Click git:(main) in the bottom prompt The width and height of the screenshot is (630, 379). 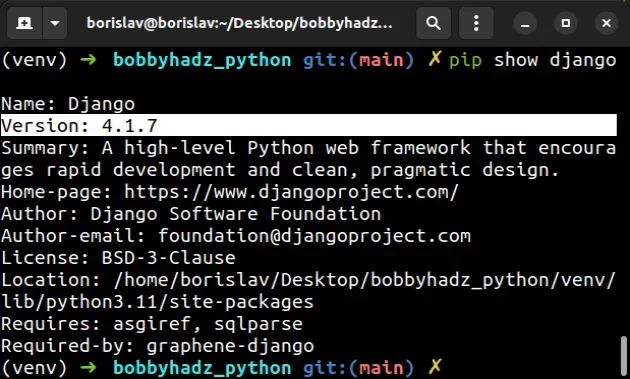pyautogui.click(x=358, y=368)
